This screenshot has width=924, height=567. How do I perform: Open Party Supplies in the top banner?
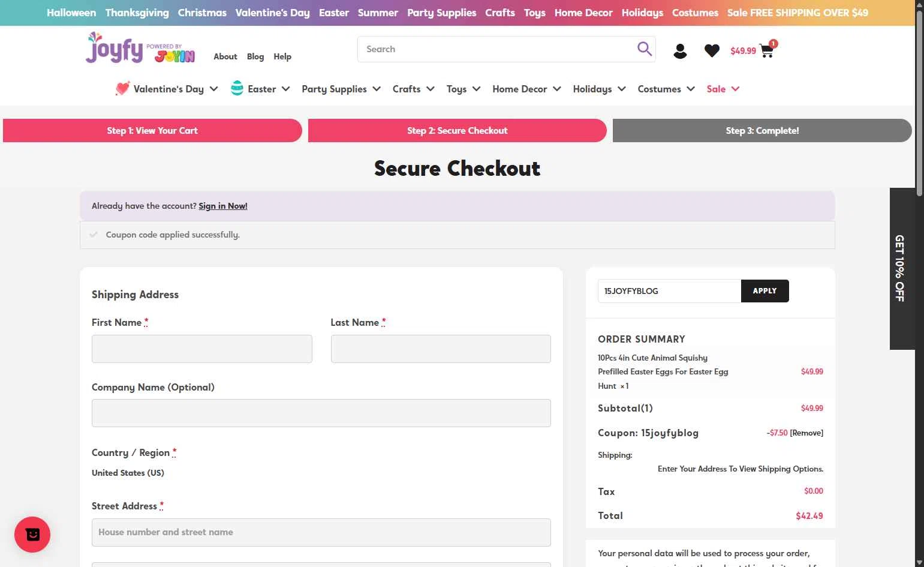coord(441,13)
